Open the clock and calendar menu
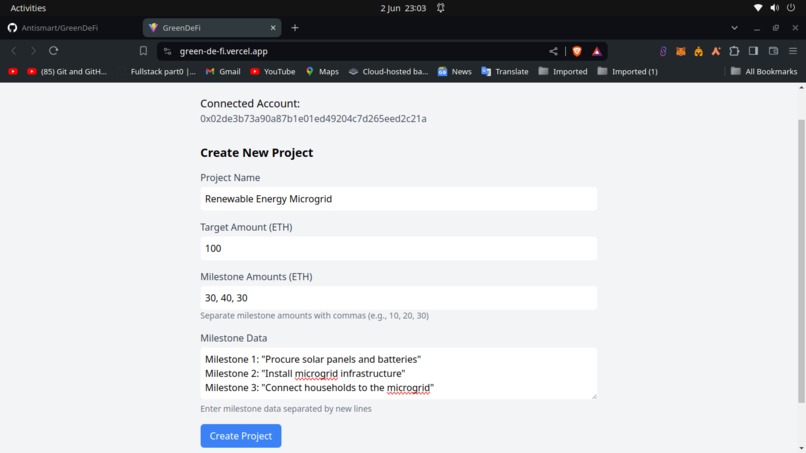 point(403,8)
